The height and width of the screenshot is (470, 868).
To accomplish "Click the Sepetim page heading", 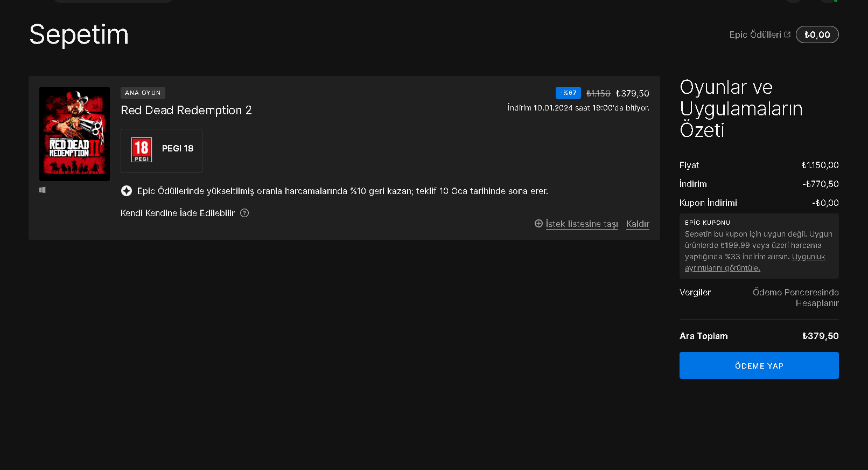I will click(79, 35).
